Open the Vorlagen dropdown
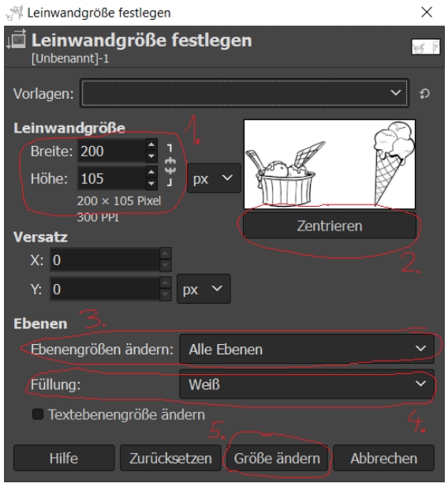 (245, 93)
